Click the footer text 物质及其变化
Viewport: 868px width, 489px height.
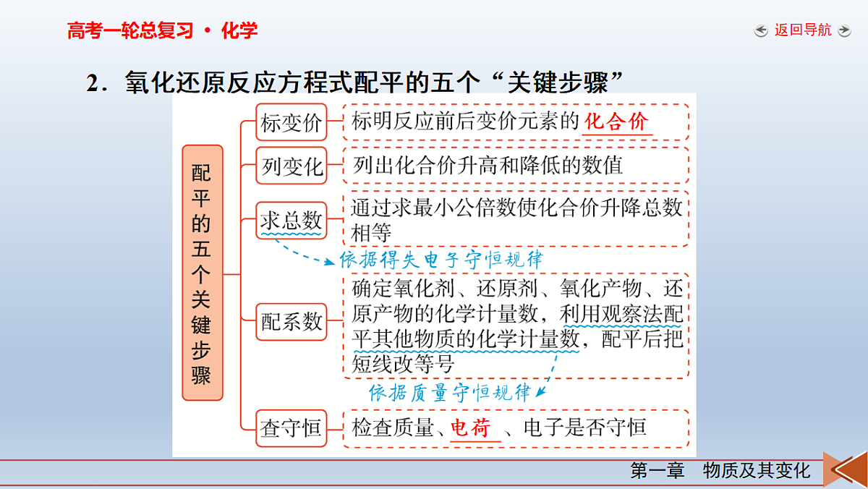tap(757, 472)
